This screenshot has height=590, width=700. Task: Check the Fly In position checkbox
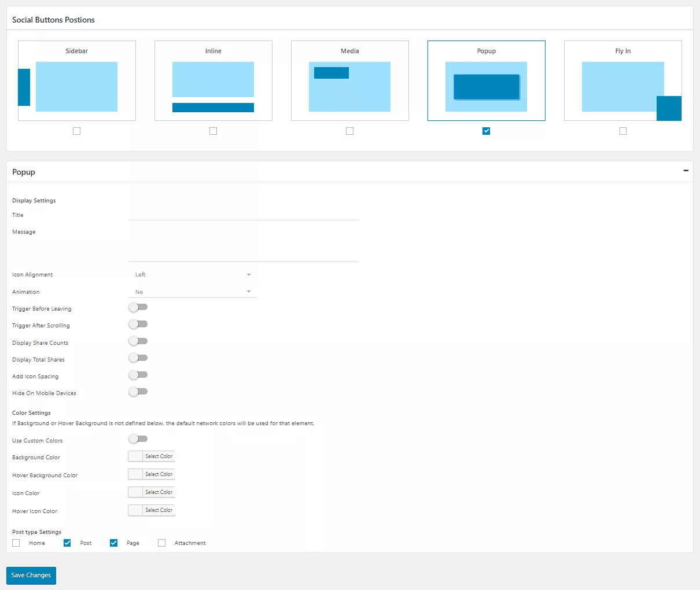[622, 131]
